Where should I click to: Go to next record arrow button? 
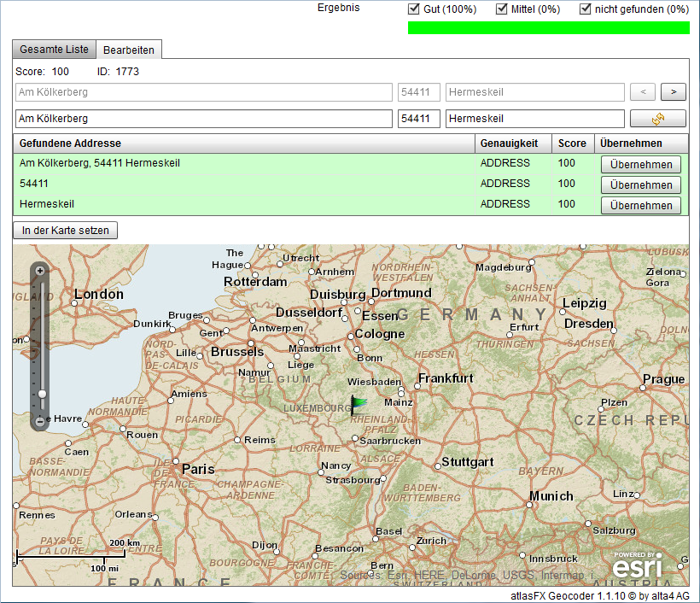click(674, 92)
